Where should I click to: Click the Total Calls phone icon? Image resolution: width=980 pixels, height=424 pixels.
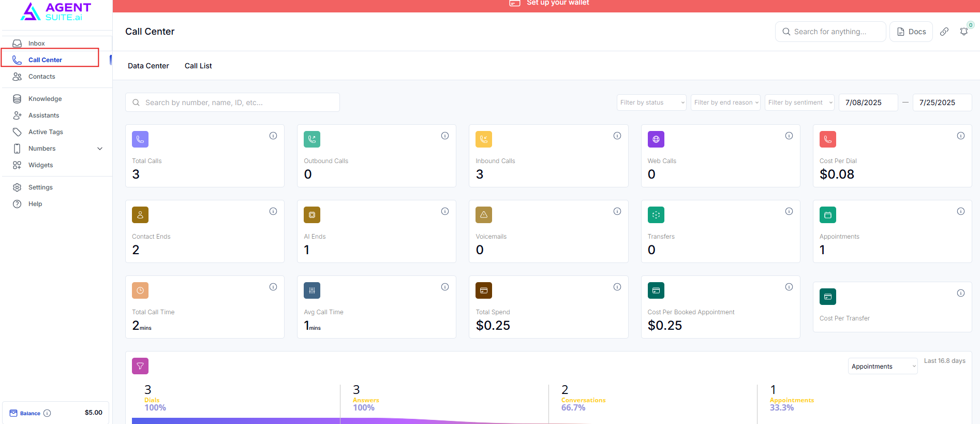[140, 139]
